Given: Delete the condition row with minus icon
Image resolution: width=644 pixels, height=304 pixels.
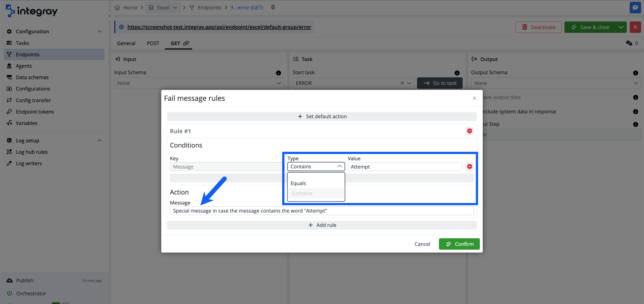Looking at the screenshot, I should (x=469, y=167).
